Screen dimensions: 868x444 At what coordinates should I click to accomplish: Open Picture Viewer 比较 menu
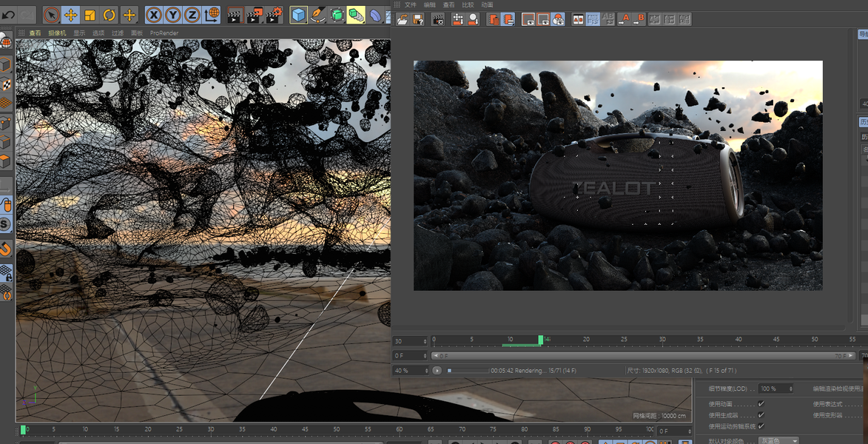tap(468, 4)
